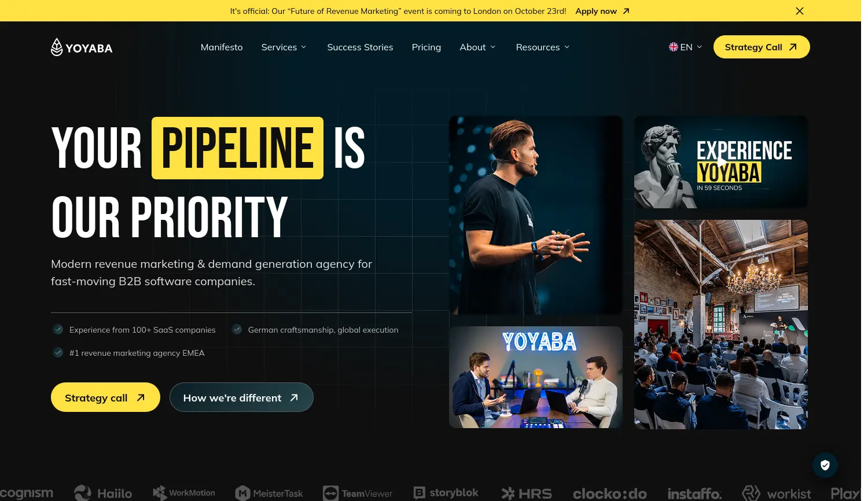Click the British flag language icon
The image size is (868, 501).
(x=673, y=47)
